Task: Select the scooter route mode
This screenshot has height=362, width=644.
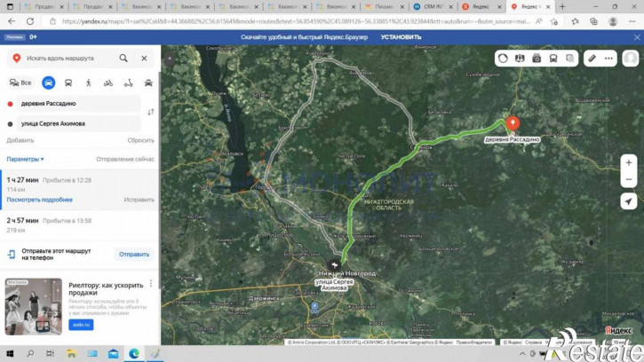Action: (129, 83)
